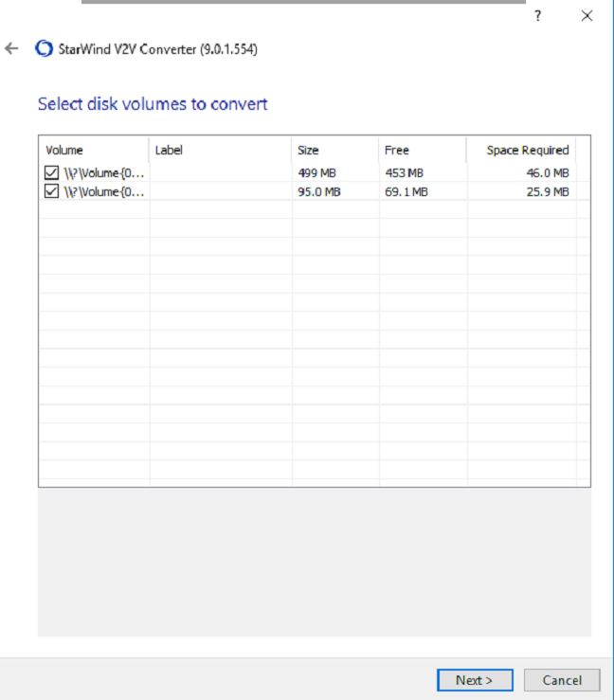Image resolution: width=614 pixels, height=700 pixels.
Task: Sort by the Space Required column header
Action: 521,150
